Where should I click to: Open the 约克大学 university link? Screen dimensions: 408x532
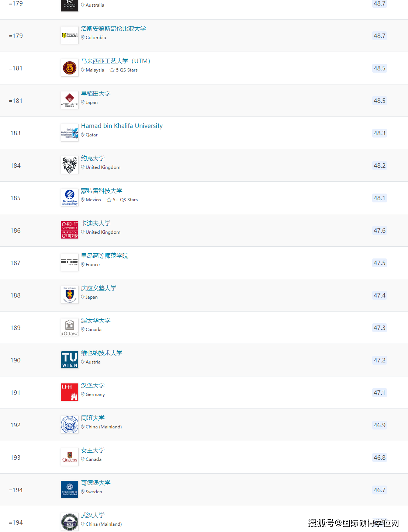[93, 158]
